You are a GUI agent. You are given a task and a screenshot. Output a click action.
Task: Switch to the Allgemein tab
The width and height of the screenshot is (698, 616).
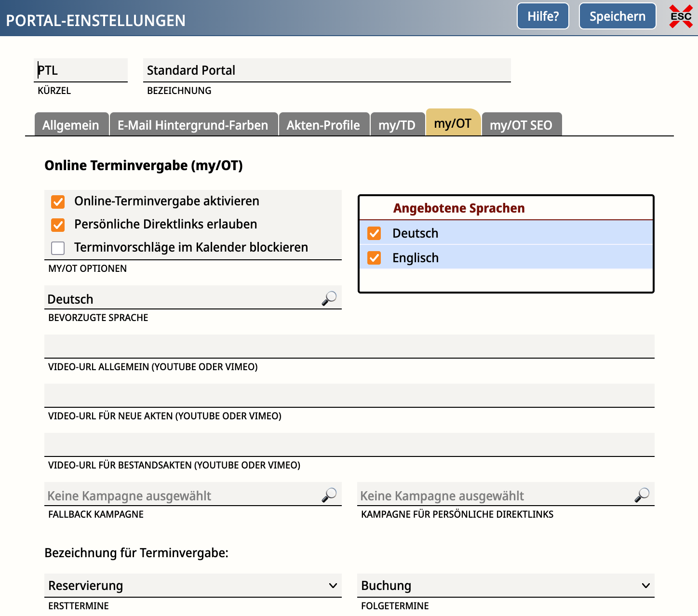pyautogui.click(x=71, y=125)
